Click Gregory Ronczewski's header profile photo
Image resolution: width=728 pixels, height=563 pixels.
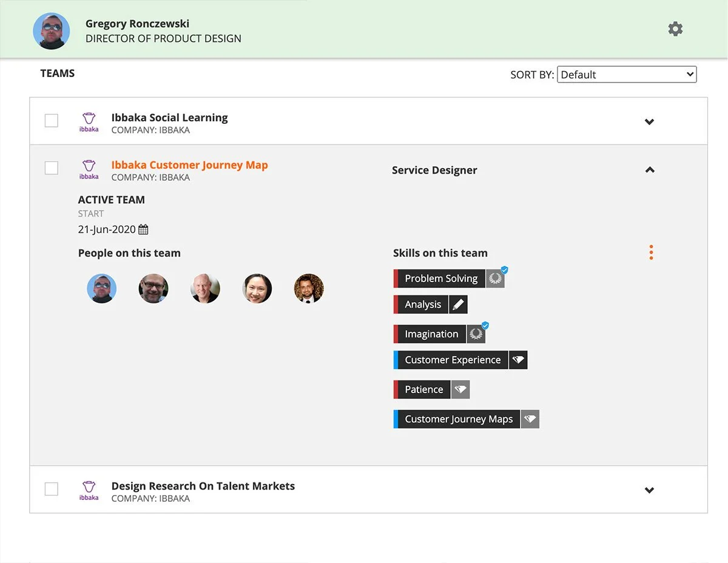[x=52, y=31]
